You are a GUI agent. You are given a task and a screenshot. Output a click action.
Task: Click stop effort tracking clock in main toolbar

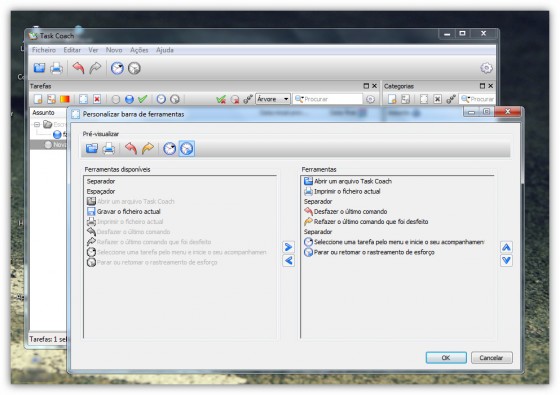coord(134,68)
